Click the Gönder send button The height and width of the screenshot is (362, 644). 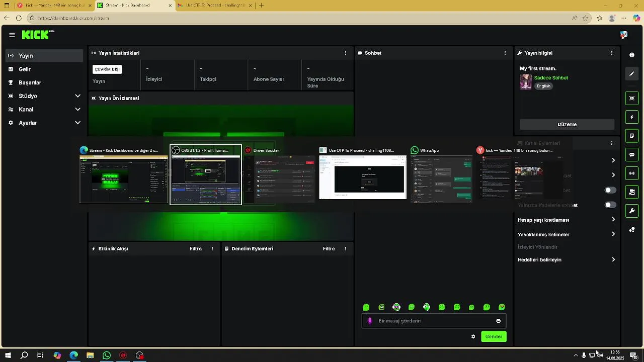click(x=494, y=336)
